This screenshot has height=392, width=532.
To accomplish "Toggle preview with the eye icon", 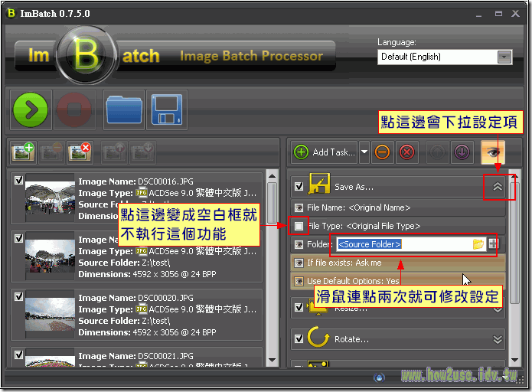I will tap(493, 152).
